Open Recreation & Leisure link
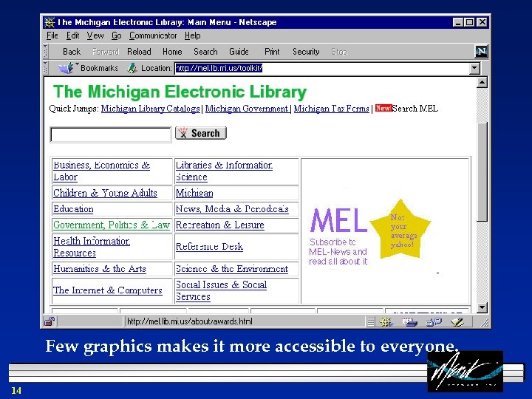 (220, 225)
